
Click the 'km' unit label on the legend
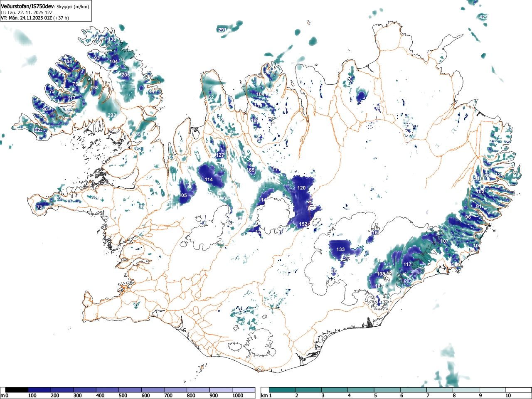264,396
